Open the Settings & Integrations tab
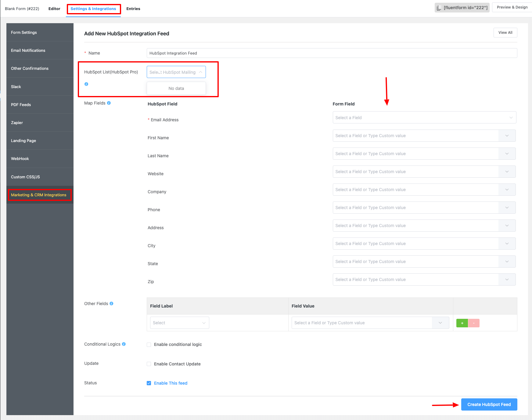Screen dimensions: 532x420 pyautogui.click(x=93, y=9)
